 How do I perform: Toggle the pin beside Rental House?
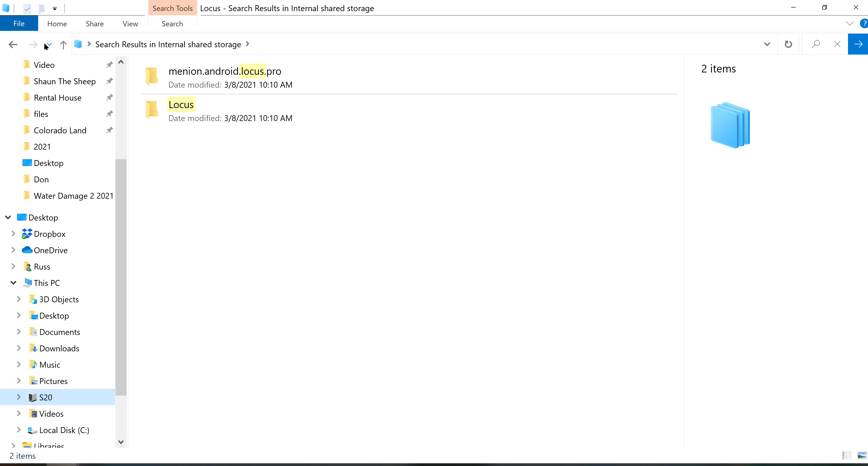109,97
